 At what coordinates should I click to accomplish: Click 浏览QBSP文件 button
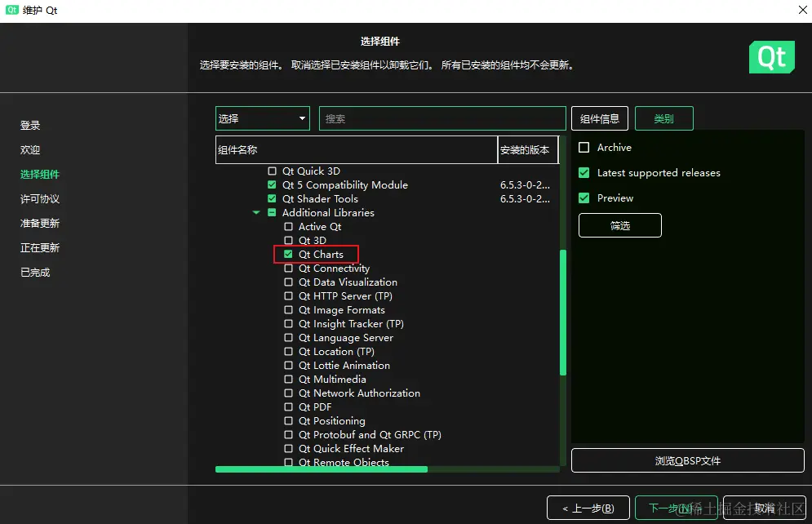tap(688, 460)
